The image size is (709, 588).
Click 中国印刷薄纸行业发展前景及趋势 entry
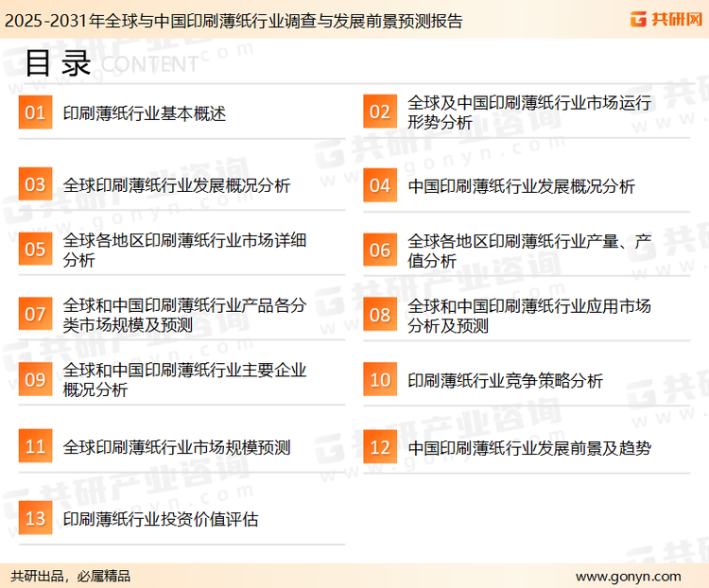coord(528,447)
